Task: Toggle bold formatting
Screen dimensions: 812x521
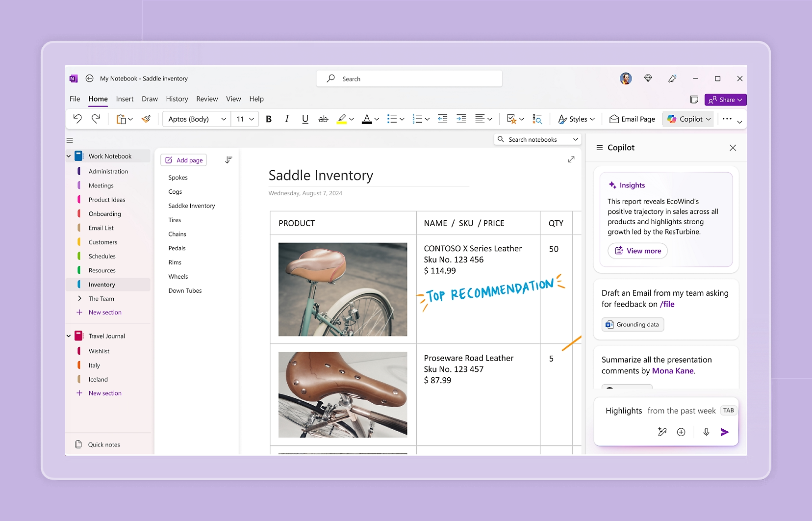Action: coord(269,119)
